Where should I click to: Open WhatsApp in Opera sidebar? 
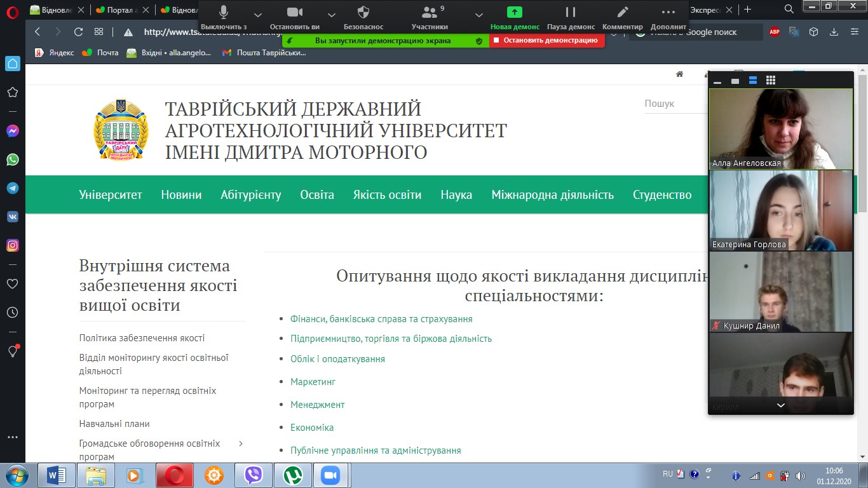click(x=13, y=159)
